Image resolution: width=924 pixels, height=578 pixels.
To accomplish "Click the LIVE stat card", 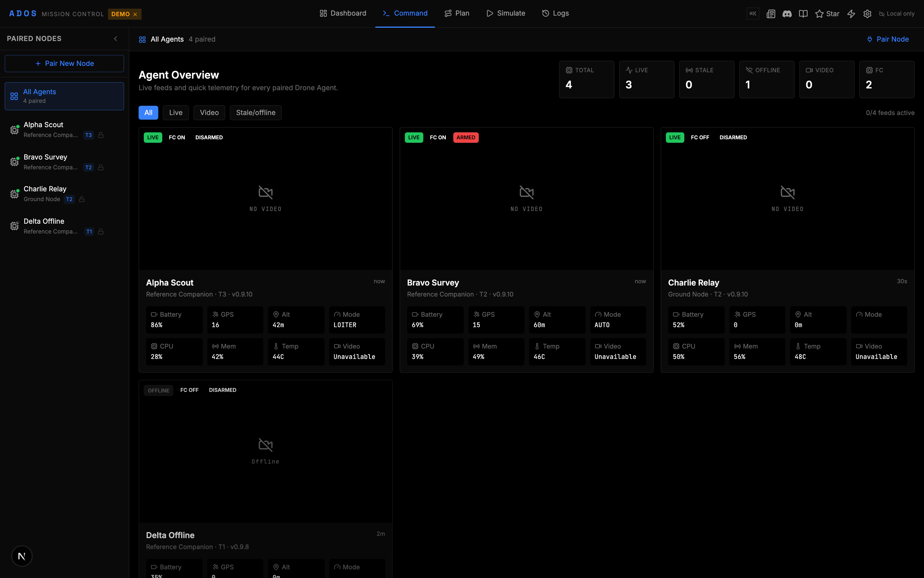I will click(x=647, y=79).
